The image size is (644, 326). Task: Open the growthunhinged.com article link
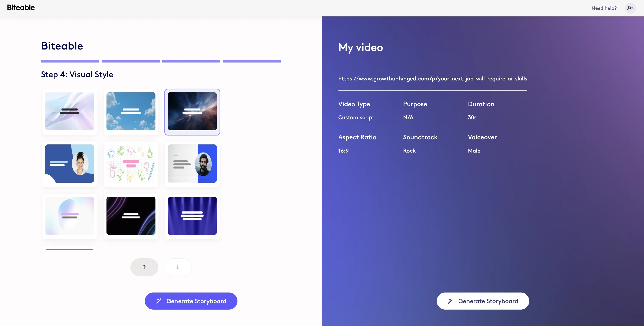coord(433,78)
